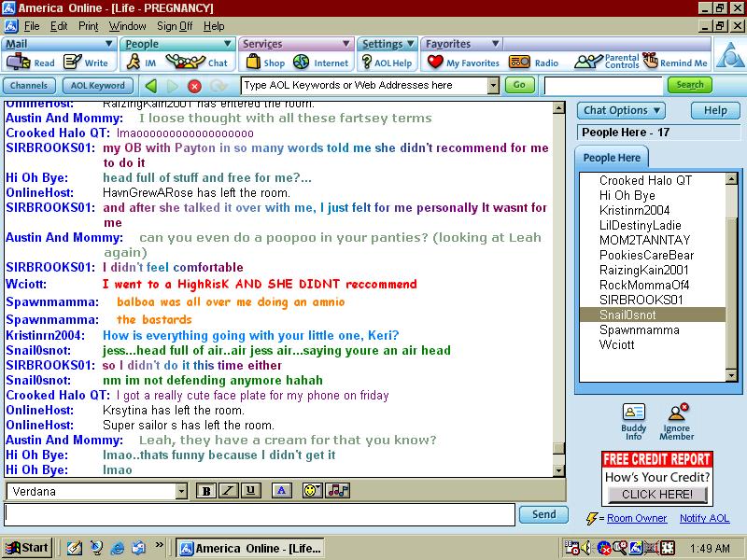
Task: Click the green Back arrow
Action: [151, 86]
